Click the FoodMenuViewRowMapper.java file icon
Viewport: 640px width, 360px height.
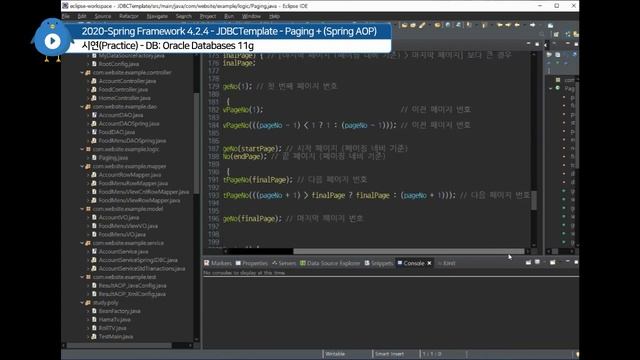94,200
